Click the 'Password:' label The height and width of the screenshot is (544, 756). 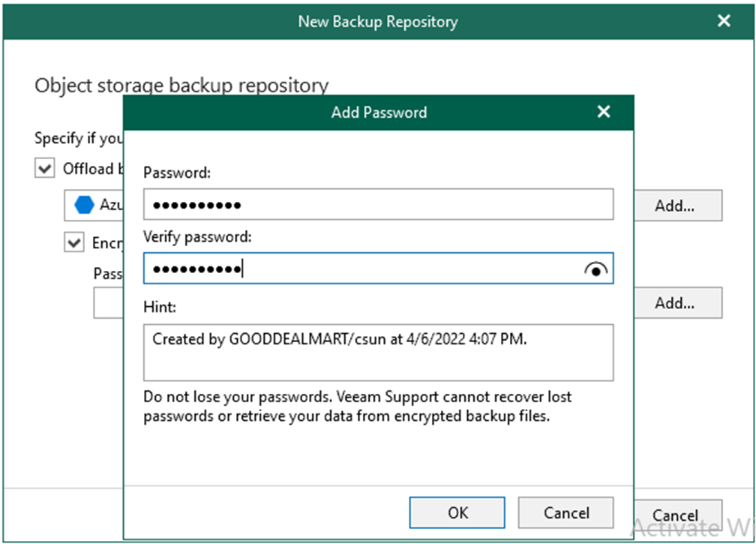pos(177,173)
